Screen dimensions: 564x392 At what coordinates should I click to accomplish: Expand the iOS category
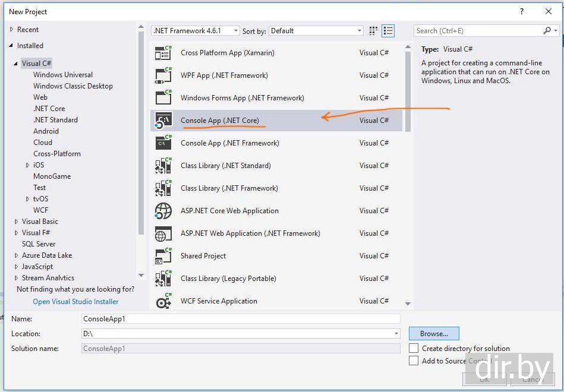pyautogui.click(x=28, y=165)
